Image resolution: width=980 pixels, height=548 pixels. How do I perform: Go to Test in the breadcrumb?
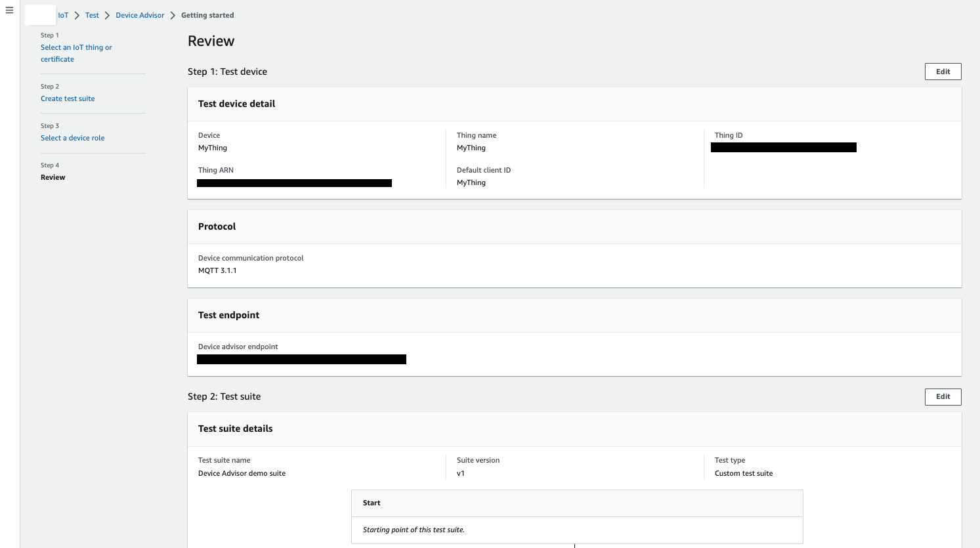click(x=92, y=15)
